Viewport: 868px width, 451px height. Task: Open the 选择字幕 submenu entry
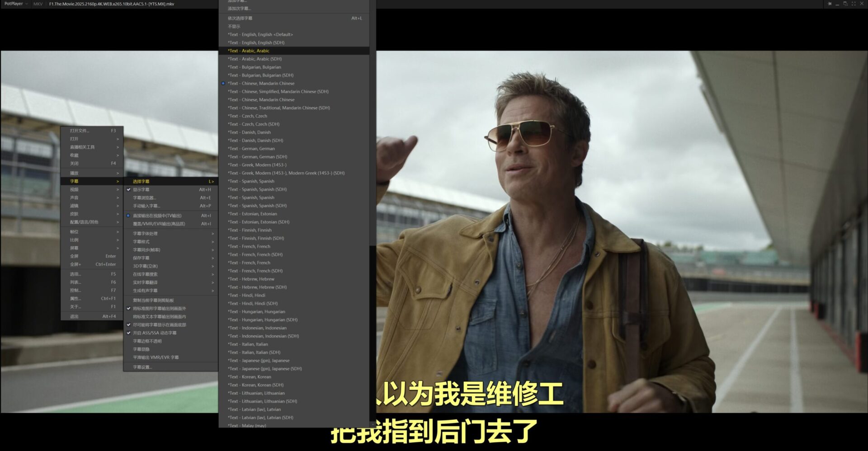click(171, 181)
